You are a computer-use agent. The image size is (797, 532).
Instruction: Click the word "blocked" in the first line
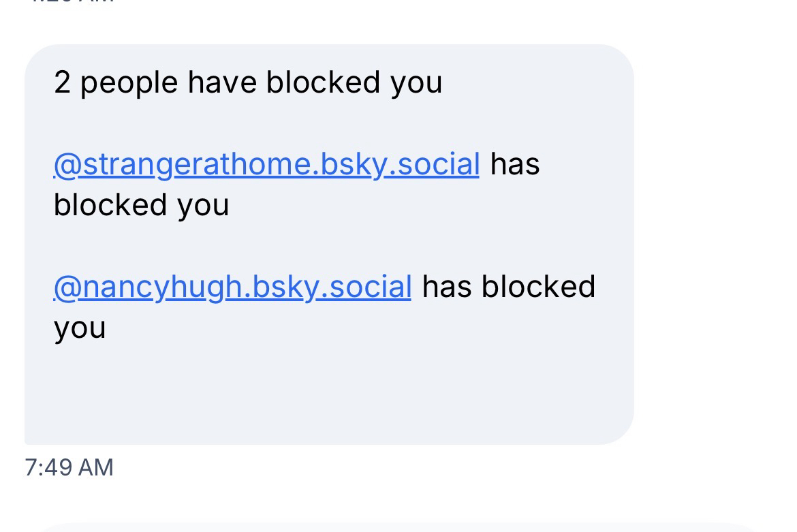click(324, 82)
